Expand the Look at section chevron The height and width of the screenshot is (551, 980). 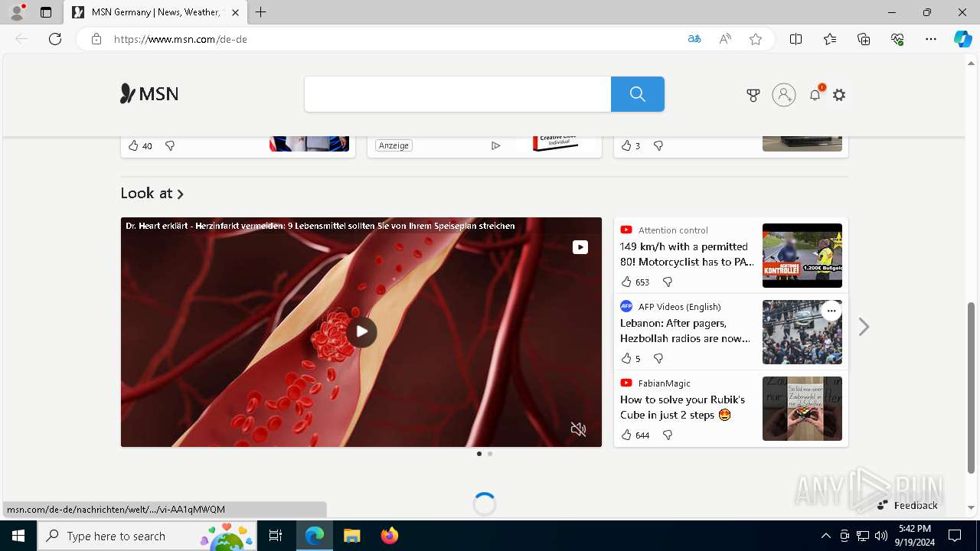pyautogui.click(x=181, y=194)
